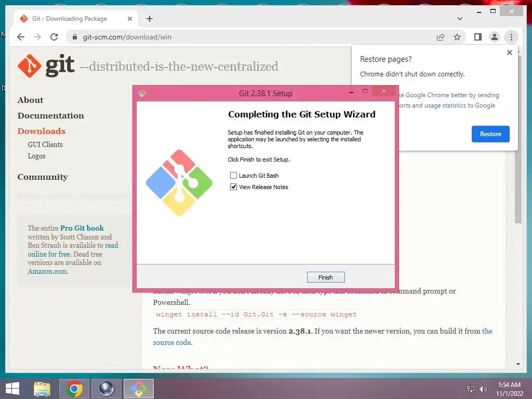The image size is (532, 399).
Task: Open Chrome three-dot menu
Action: tap(511, 37)
